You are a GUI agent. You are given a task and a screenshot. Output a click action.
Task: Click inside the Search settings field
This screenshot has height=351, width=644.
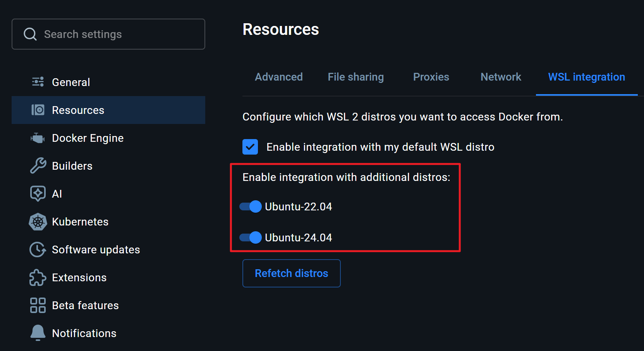pos(108,34)
